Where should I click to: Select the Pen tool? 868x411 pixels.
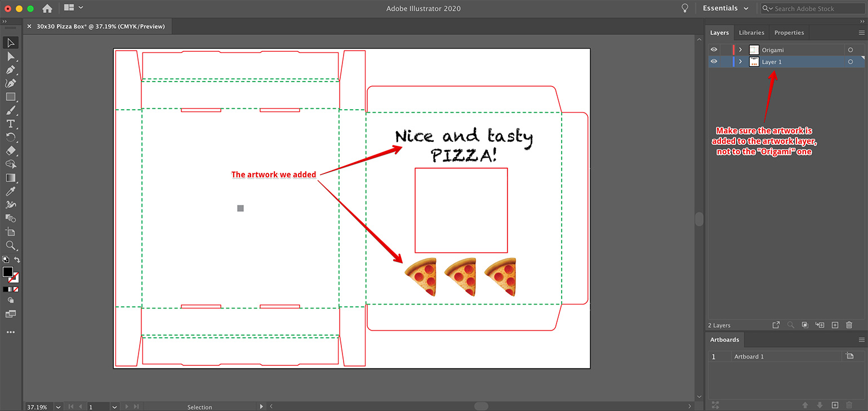click(10, 70)
